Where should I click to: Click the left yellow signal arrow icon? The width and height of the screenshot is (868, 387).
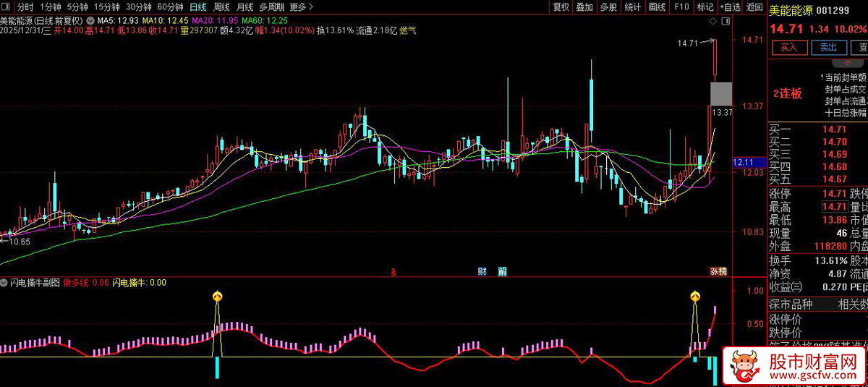pos(216,295)
